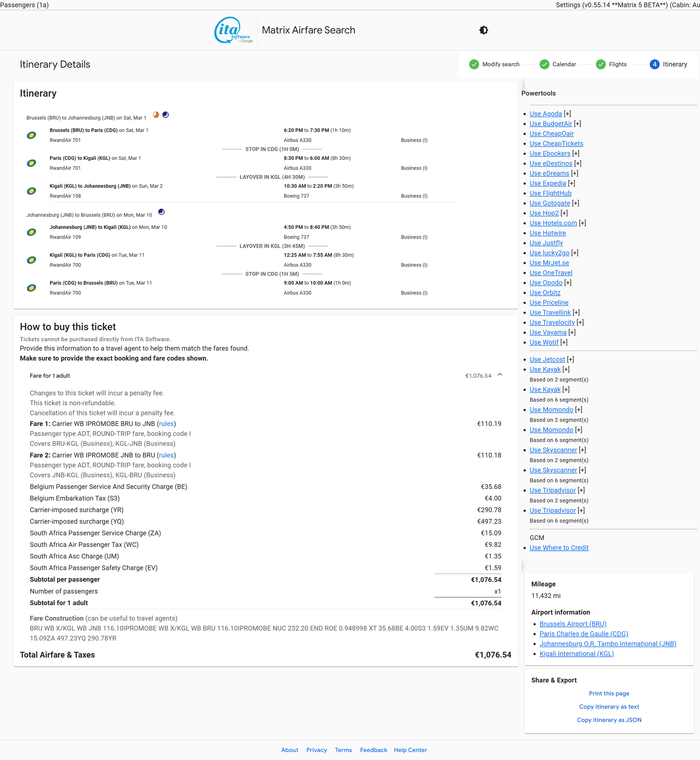Viewport: 700px width, 760px height.
Task: Click RwandAir logo for Brussels to Paris flight
Action: [31, 135]
